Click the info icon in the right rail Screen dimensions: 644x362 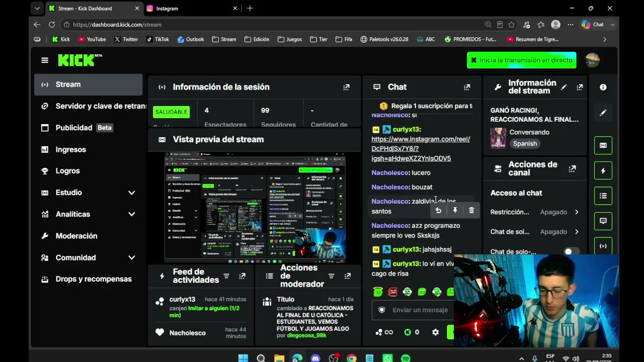[x=603, y=87]
